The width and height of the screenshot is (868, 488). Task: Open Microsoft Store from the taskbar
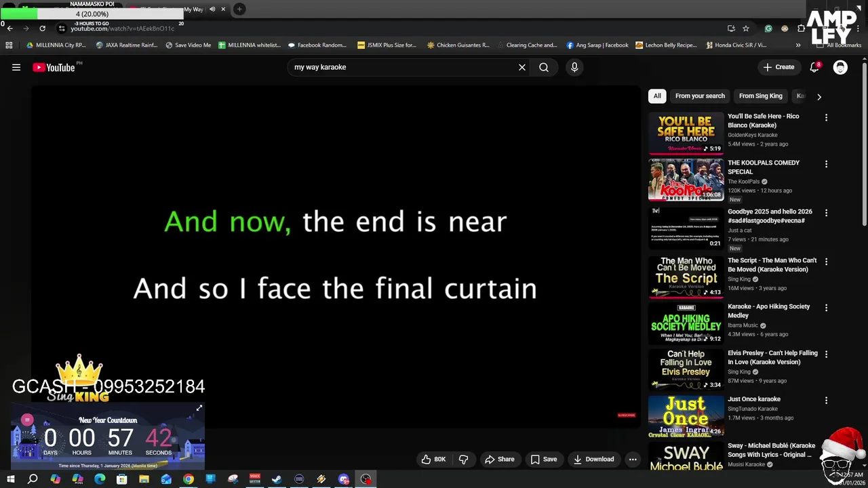(x=121, y=479)
